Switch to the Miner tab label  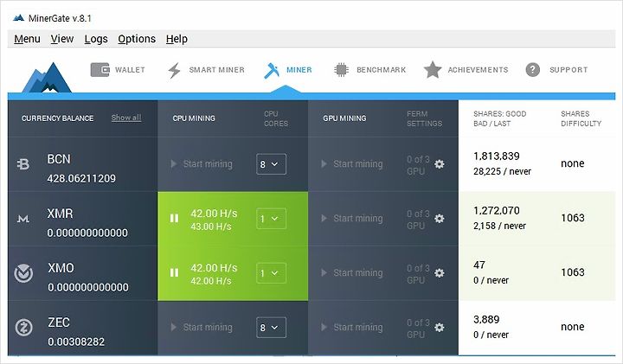299,70
